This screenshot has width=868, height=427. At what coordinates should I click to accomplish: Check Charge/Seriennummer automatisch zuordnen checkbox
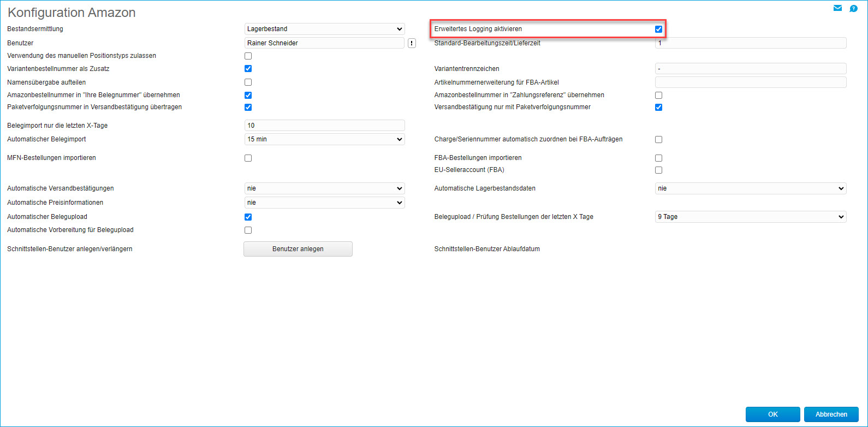658,139
